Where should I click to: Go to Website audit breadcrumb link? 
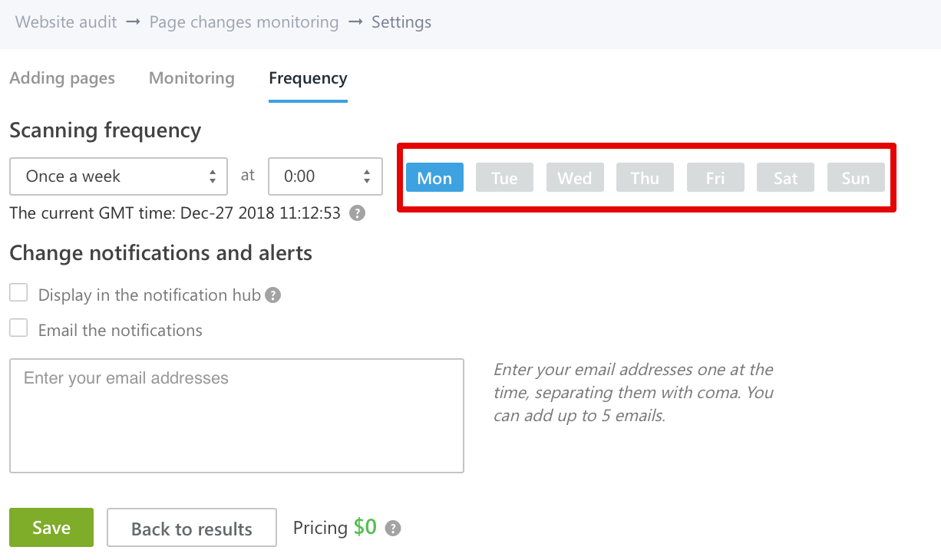[x=66, y=22]
